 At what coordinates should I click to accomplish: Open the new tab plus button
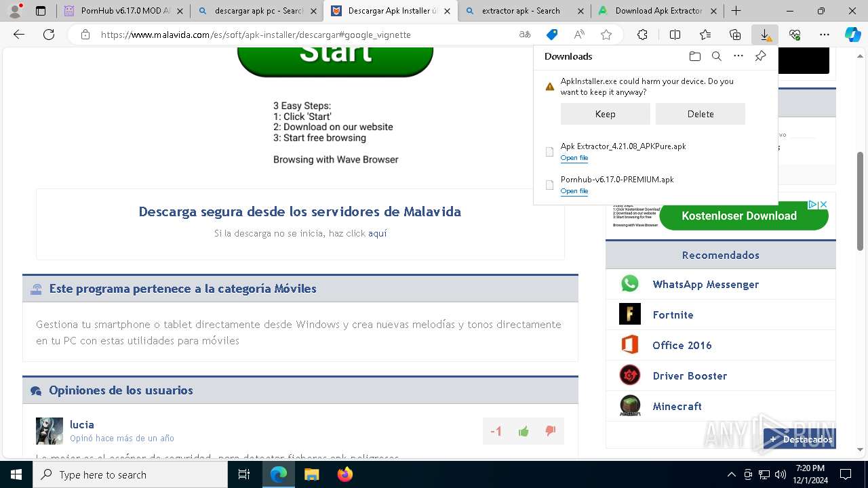[x=736, y=11]
